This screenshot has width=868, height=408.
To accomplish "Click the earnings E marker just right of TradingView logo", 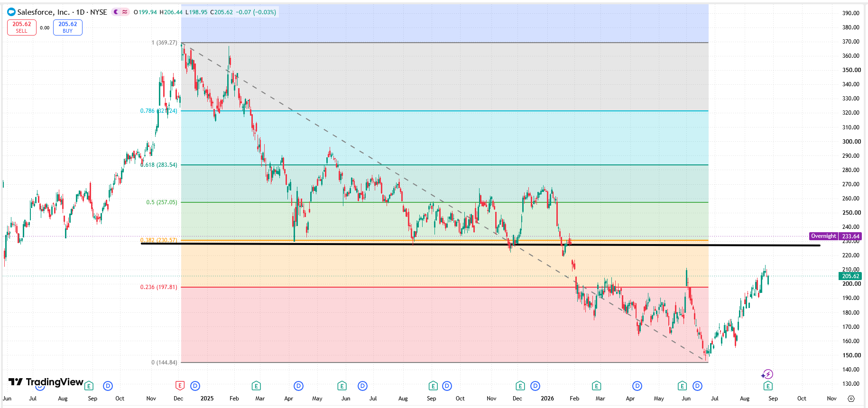I will (89, 386).
